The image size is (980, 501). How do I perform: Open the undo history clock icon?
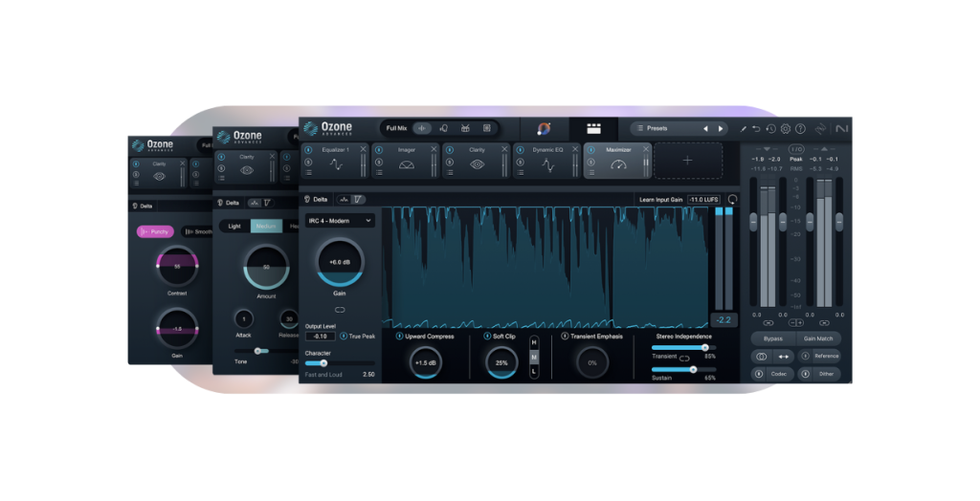770,129
